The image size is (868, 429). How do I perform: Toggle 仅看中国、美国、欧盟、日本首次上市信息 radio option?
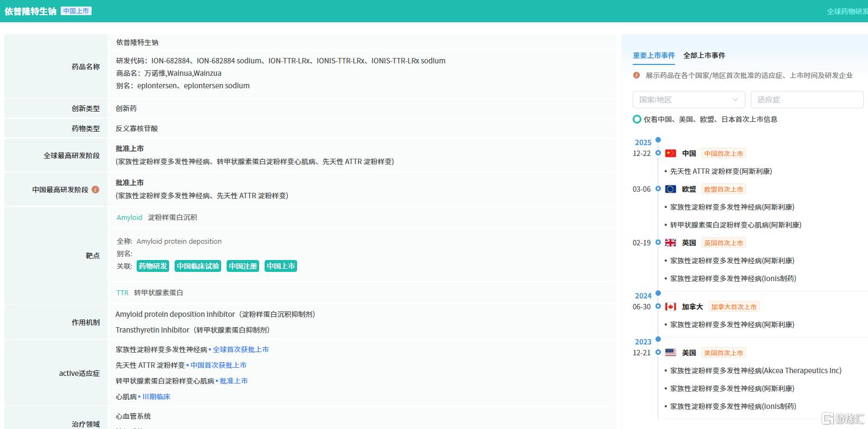coord(637,119)
